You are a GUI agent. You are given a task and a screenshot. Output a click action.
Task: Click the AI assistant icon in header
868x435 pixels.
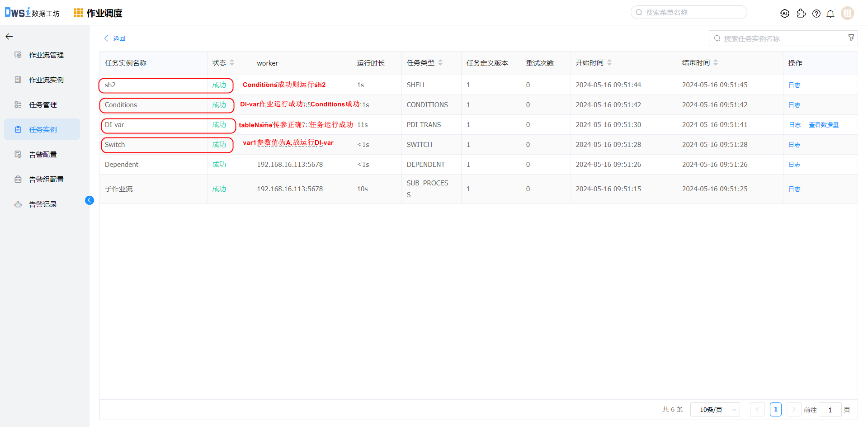(x=785, y=14)
